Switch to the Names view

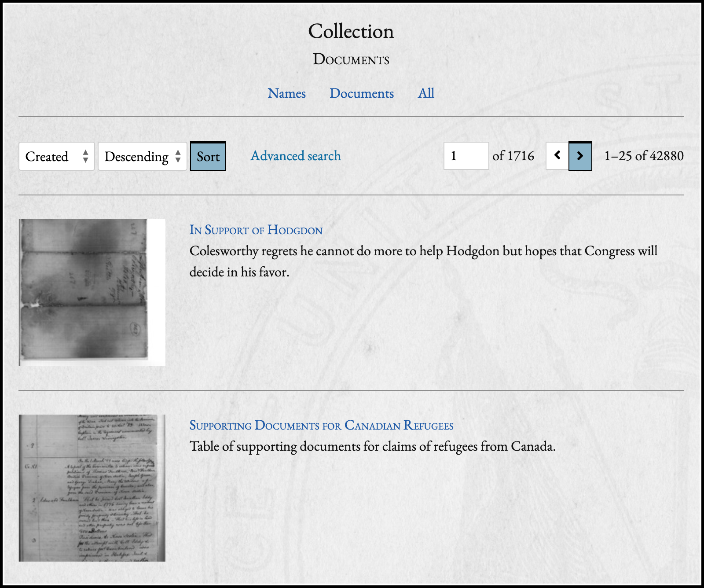pos(287,93)
